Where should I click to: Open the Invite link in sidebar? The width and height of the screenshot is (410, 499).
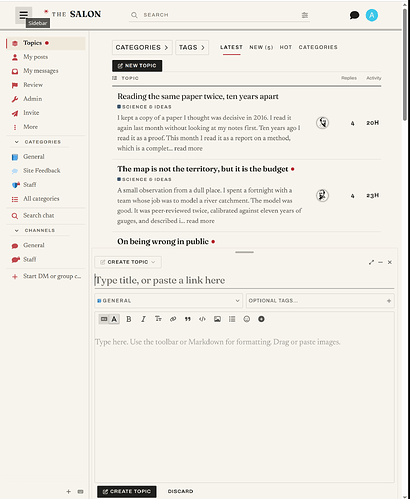[46, 113]
